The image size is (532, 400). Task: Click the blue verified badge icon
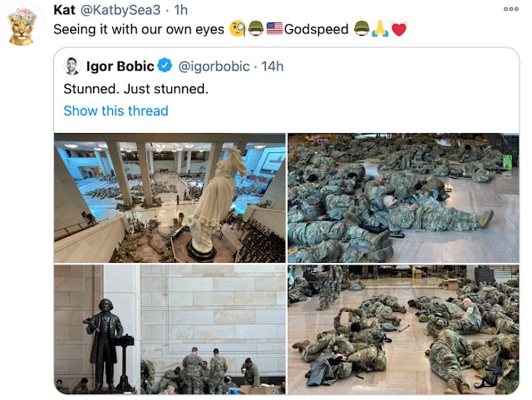click(165, 65)
